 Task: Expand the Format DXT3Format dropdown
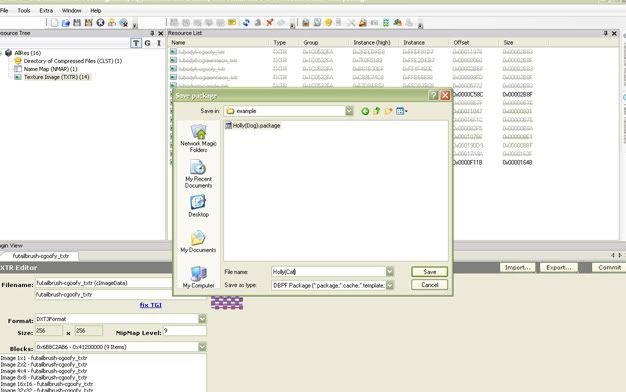tap(202, 319)
